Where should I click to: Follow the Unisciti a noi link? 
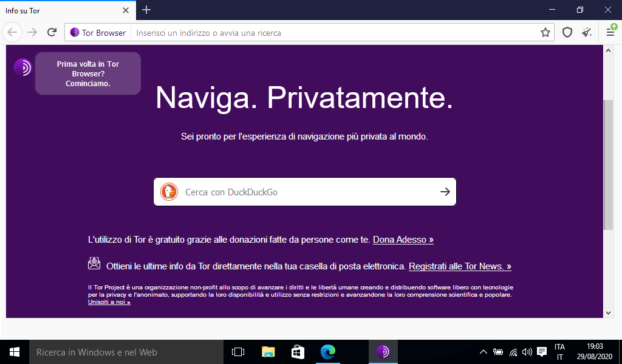pyautogui.click(x=109, y=302)
